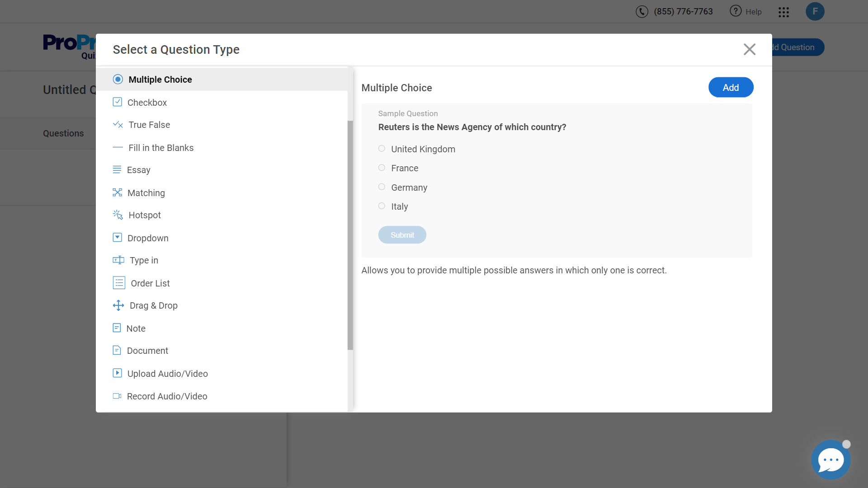Select the United Kingdom radio option
This screenshot has height=488, width=868.
point(382,149)
